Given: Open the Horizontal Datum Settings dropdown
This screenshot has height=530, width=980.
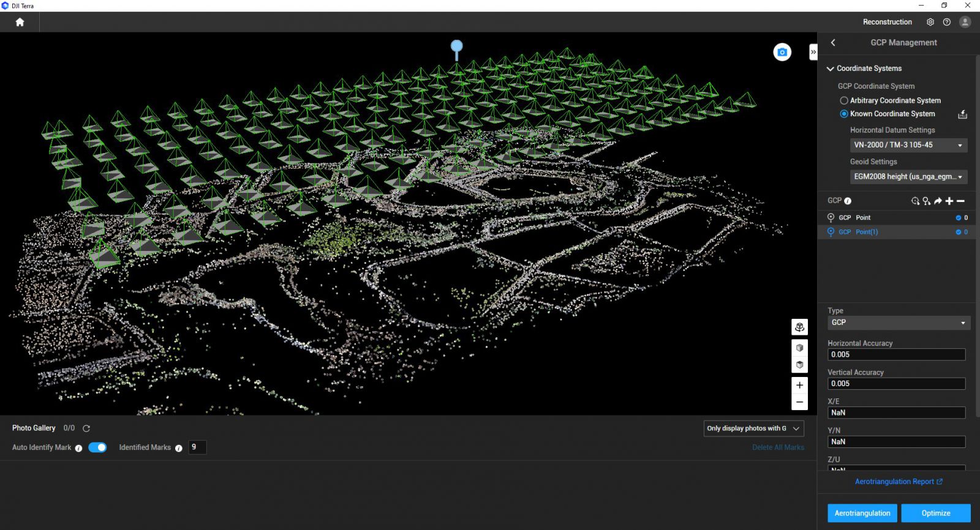Looking at the screenshot, I should tap(908, 145).
